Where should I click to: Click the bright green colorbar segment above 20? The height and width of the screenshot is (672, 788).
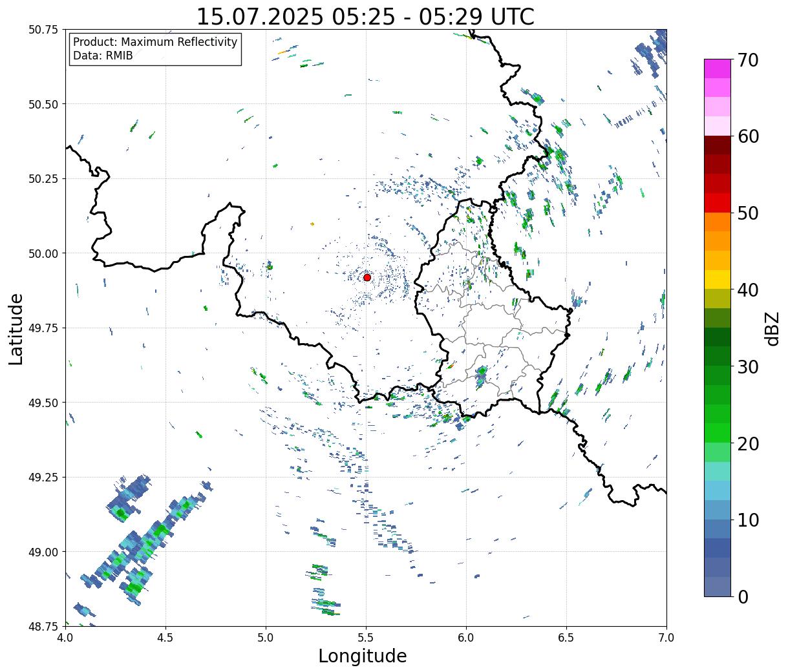click(x=718, y=432)
